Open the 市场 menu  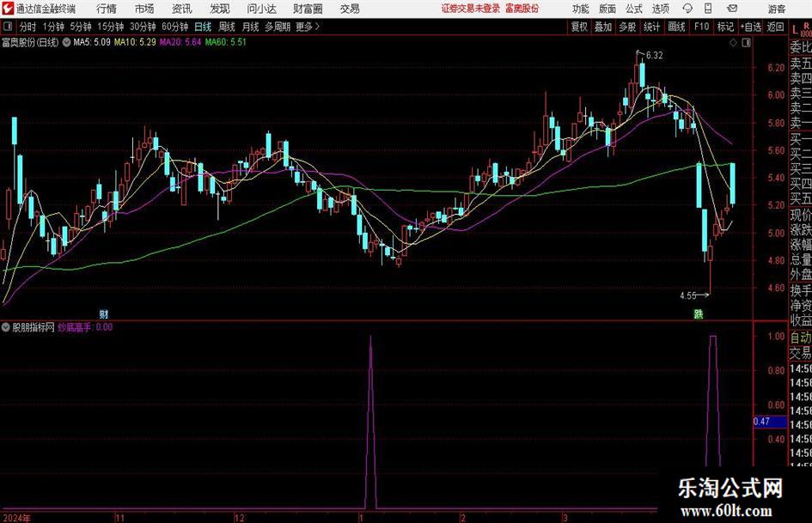click(x=144, y=9)
